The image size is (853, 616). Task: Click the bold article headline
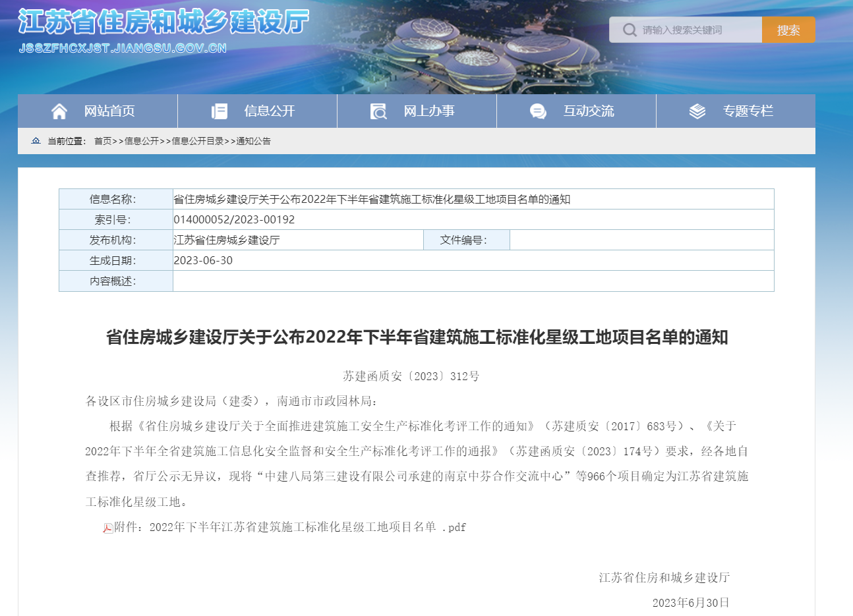[x=417, y=337]
